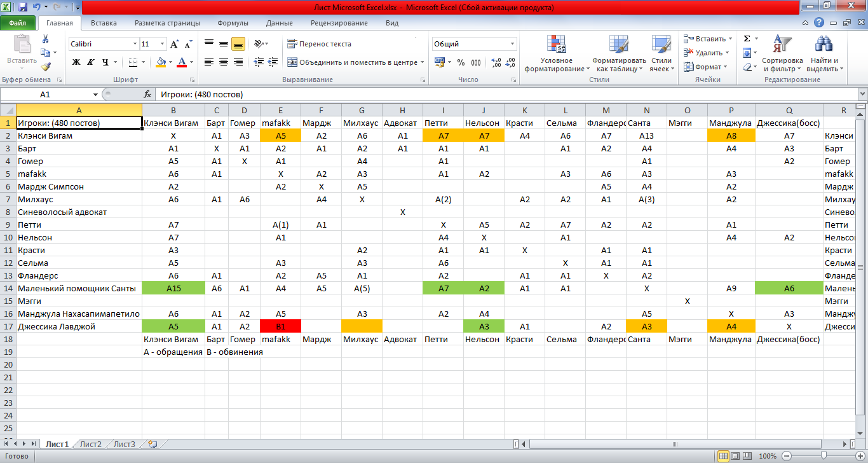Toggle right text alignment
Screen dimensions: 868x463
(238, 62)
